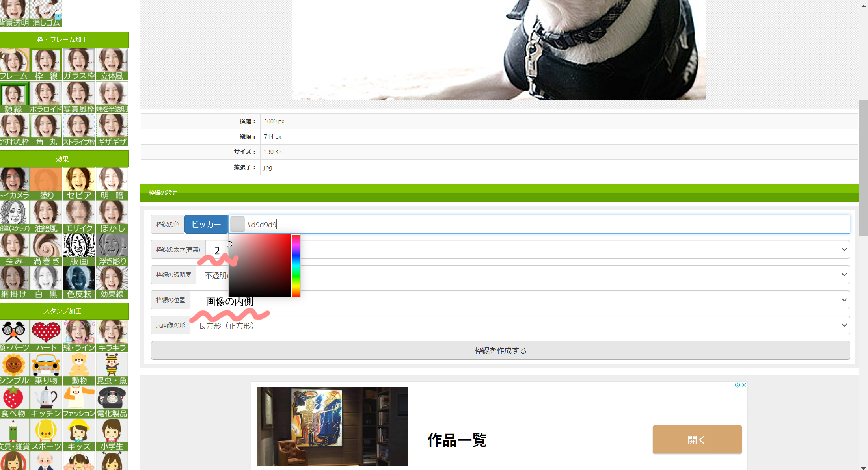Open the ハート stamp category
The width and height of the screenshot is (868, 470).
tap(46, 336)
